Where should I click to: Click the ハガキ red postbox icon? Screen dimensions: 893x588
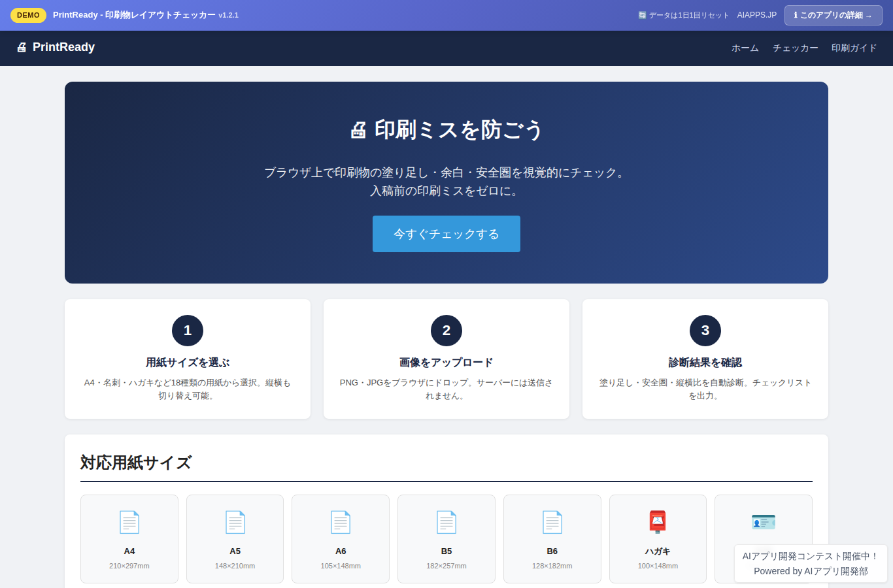658,522
